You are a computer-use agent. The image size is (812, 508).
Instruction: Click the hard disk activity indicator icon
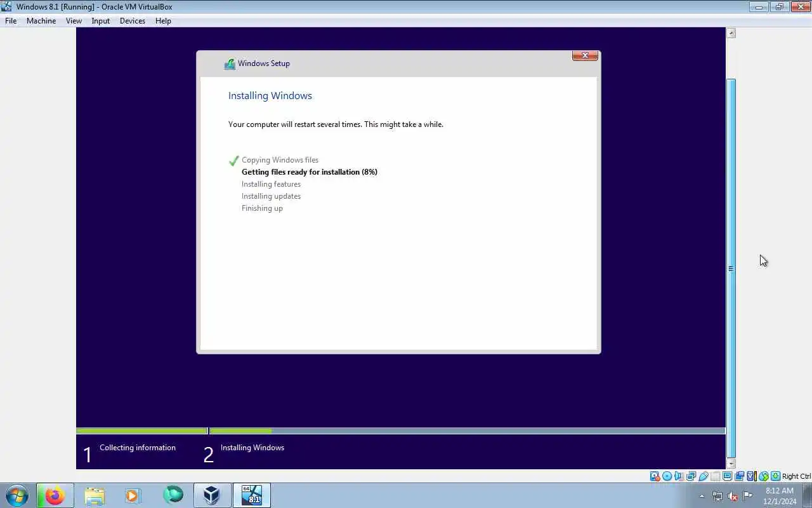coord(655,476)
